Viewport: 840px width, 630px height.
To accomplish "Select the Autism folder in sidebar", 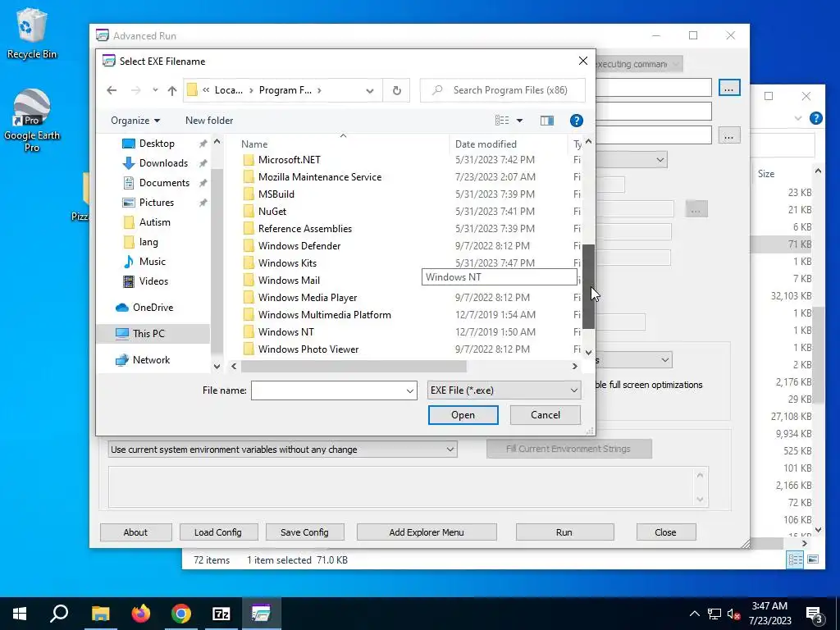I will [155, 222].
